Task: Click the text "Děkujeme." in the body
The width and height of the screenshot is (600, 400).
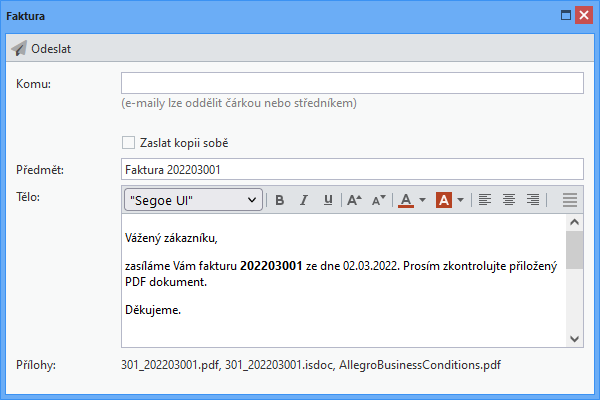Action: coord(153,310)
